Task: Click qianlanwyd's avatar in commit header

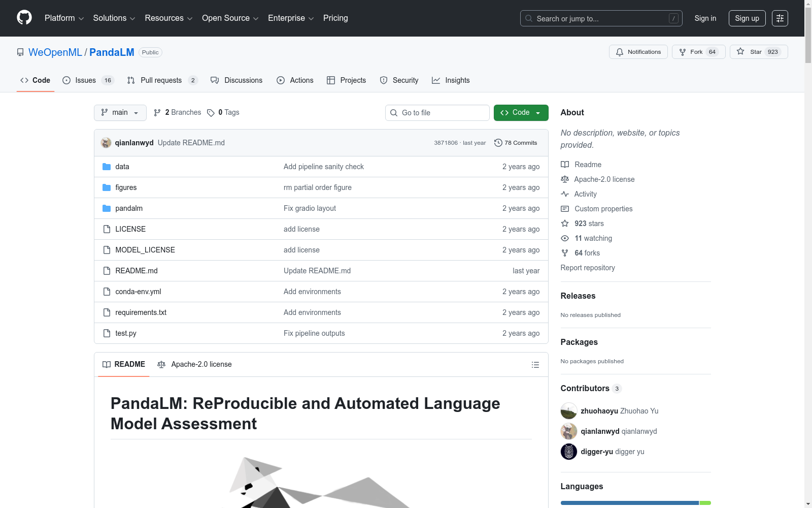Action: coord(106,143)
